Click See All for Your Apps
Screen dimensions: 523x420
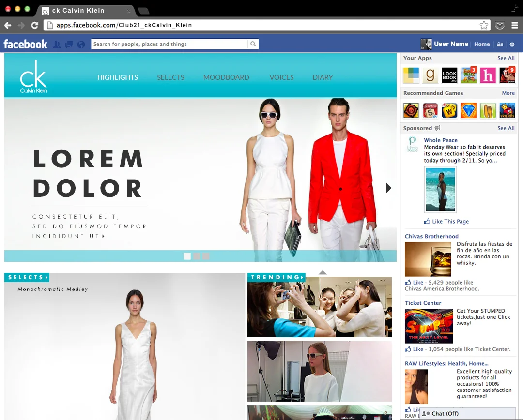click(x=506, y=58)
